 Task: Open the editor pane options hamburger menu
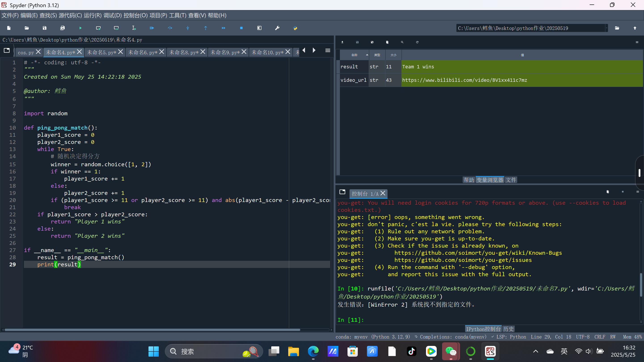(328, 51)
